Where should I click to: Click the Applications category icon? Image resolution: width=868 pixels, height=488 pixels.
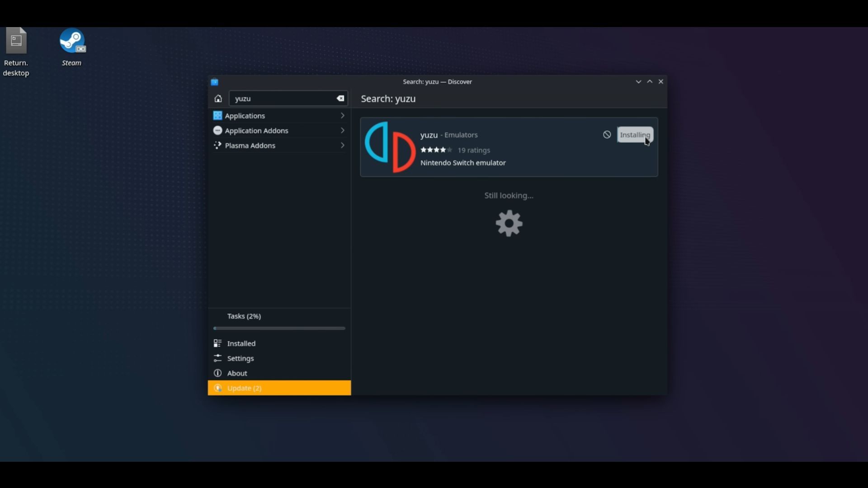click(x=217, y=116)
